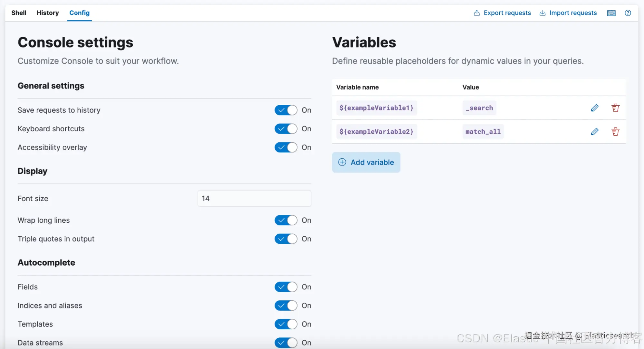644x349 pixels.
Task: Disable Indices and aliases autocomplete
Action: click(x=286, y=306)
